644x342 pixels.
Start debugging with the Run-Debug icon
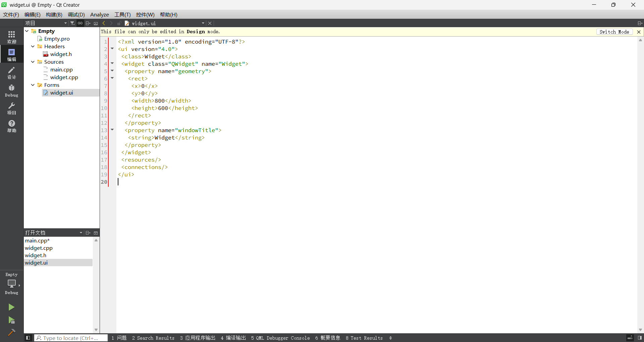[x=11, y=320]
